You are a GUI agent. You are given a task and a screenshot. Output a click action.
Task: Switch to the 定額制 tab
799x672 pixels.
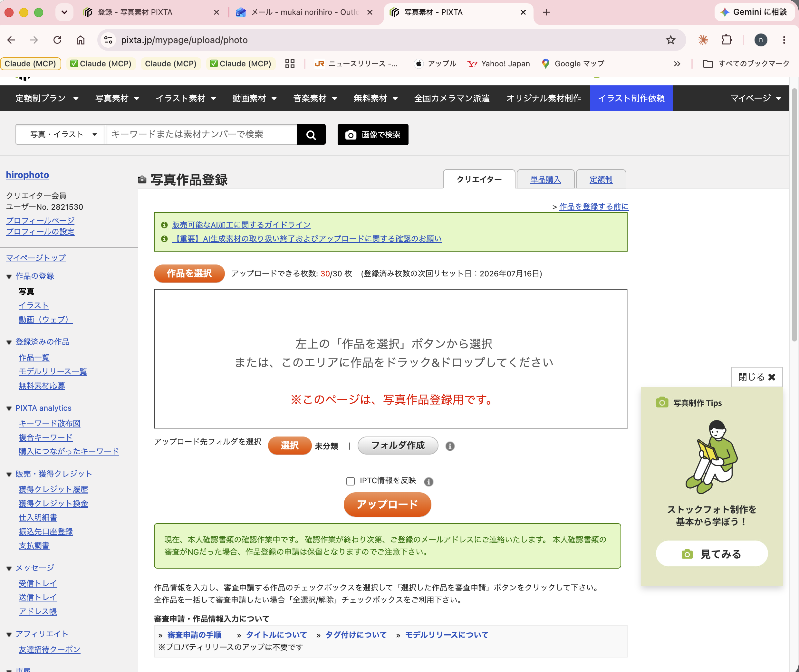pos(601,179)
